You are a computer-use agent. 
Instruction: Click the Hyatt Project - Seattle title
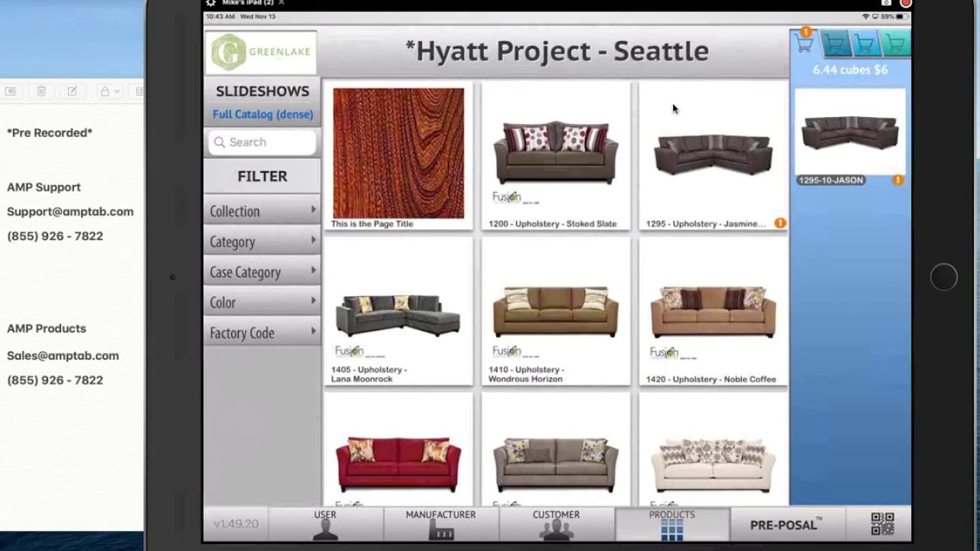[557, 51]
